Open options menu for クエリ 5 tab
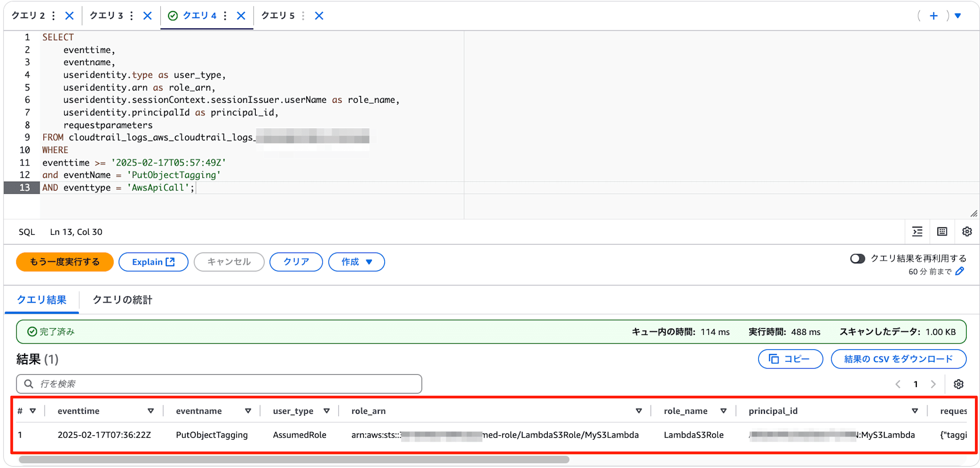Viewport: 980px width, 468px height. click(303, 16)
